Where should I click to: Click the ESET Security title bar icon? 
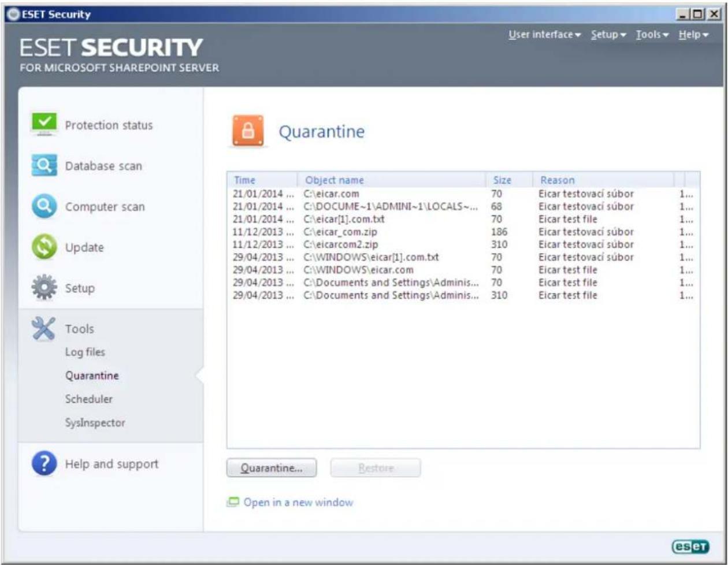13,14
